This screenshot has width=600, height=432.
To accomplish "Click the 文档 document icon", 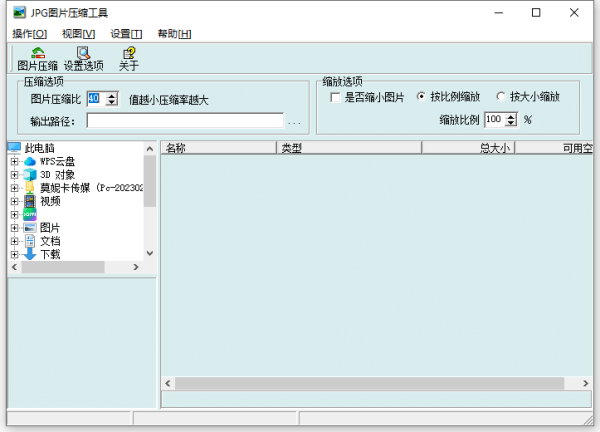I will click(30, 241).
